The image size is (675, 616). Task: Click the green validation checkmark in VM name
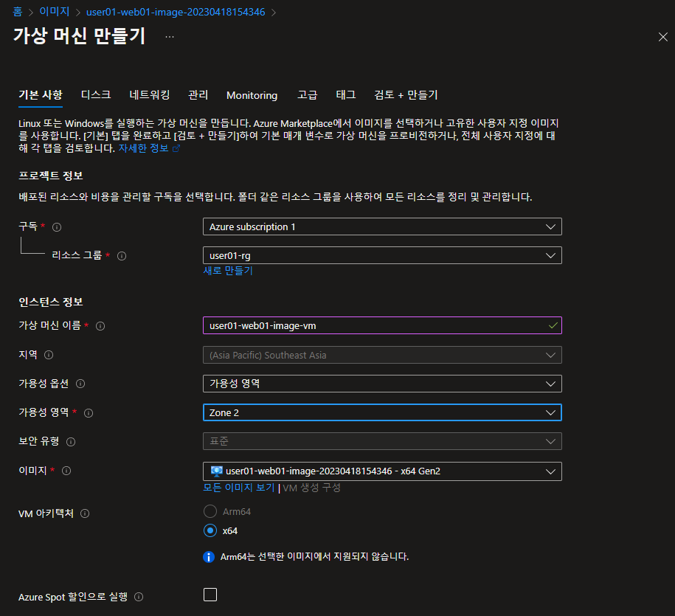click(x=553, y=325)
